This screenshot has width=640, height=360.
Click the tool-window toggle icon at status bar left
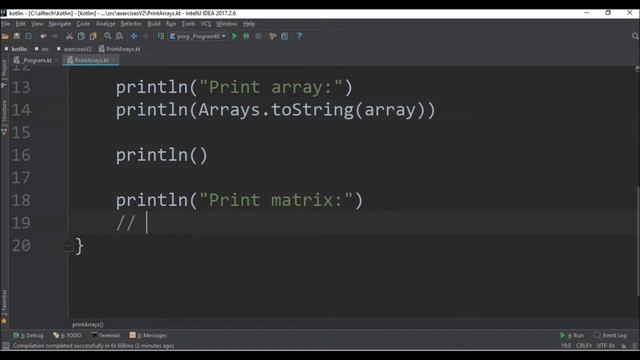click(5, 346)
